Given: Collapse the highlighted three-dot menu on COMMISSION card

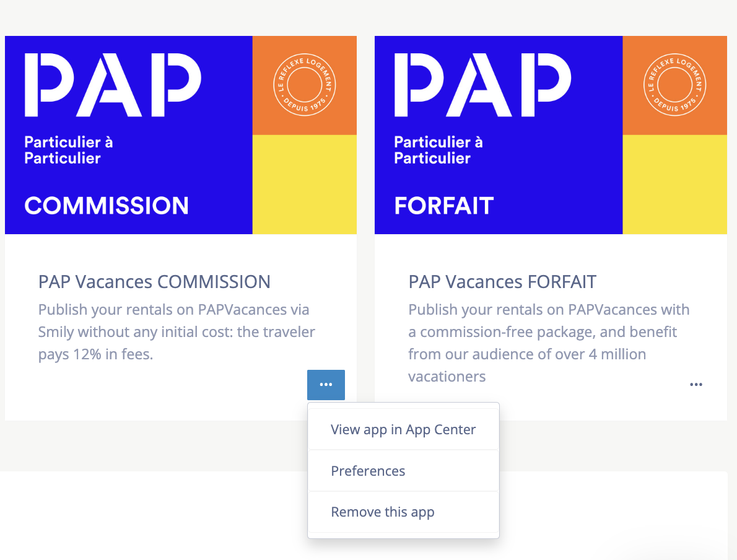Looking at the screenshot, I should coord(326,385).
